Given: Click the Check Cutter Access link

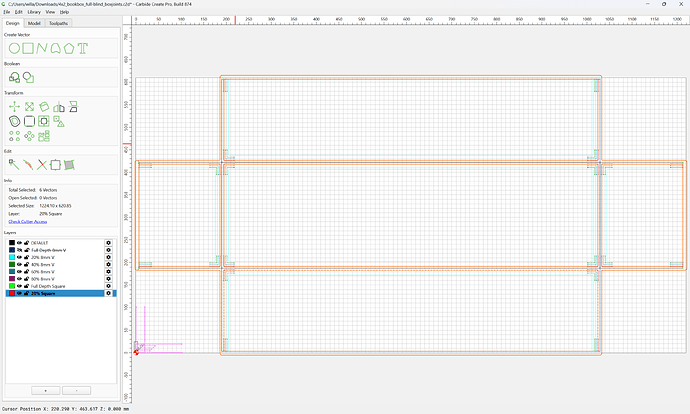Looking at the screenshot, I should click(28, 222).
